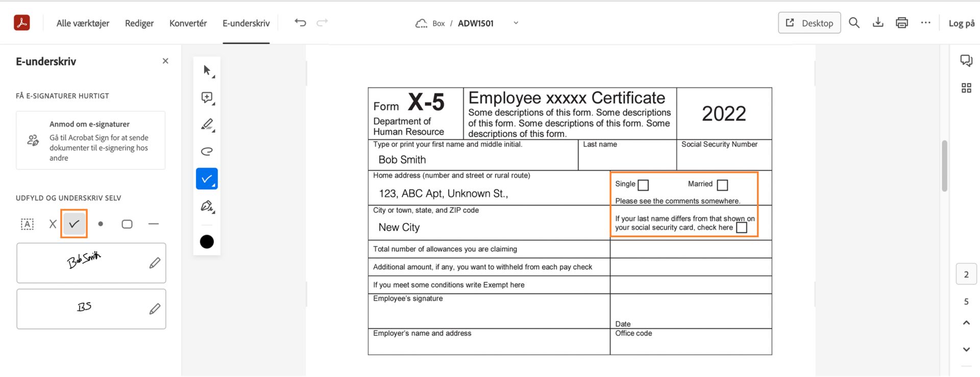980x377 pixels.
Task: Select the add comment tool
Action: [x=207, y=97]
